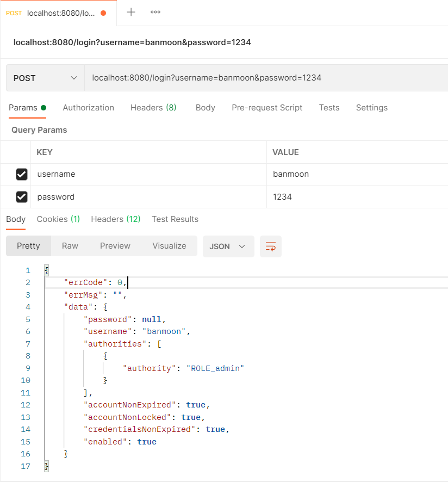Viewport: 448px width, 482px height.
Task: Select the Visualize response view
Action: pyautogui.click(x=169, y=246)
